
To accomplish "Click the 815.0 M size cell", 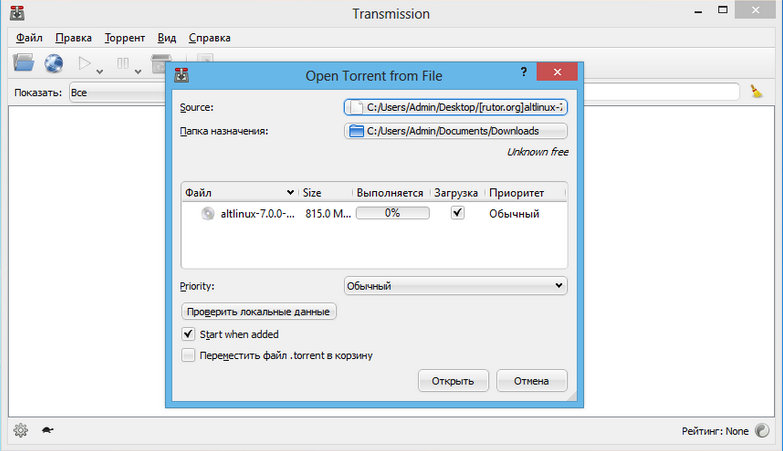I will pos(328,214).
